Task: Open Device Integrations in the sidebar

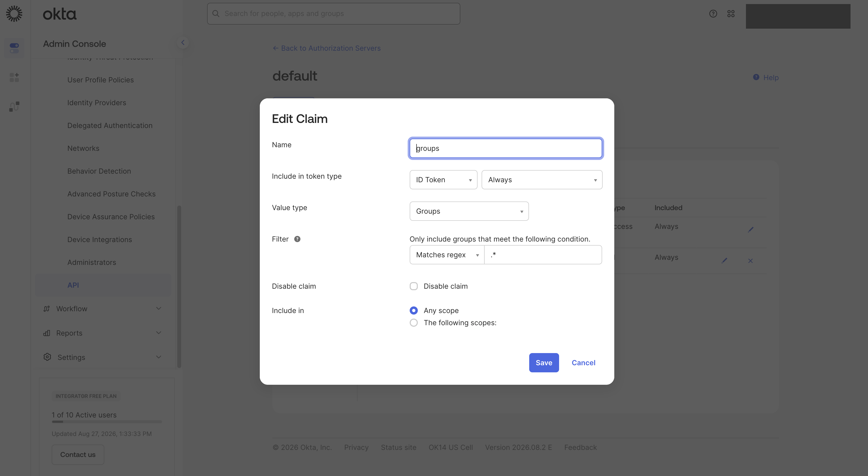Action: [x=100, y=240]
